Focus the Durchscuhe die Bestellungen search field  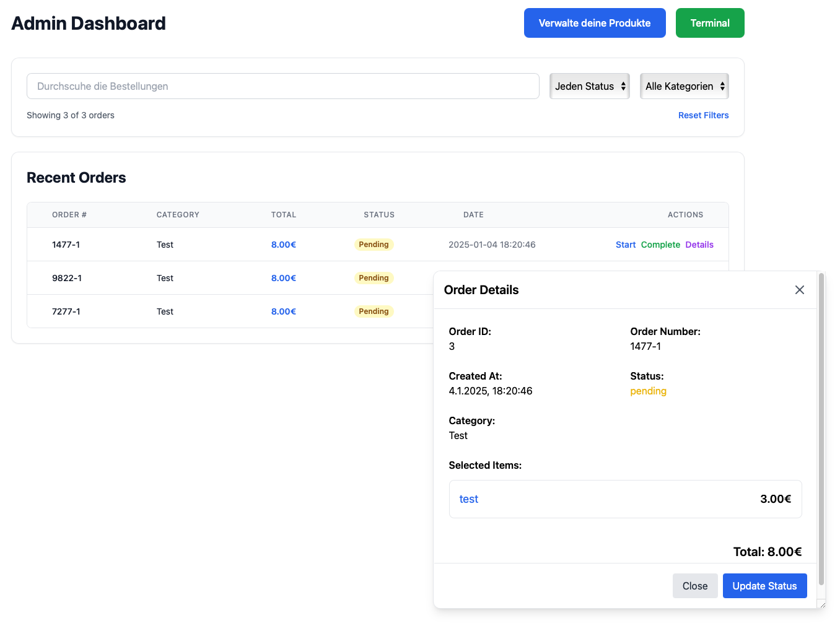[x=283, y=86]
